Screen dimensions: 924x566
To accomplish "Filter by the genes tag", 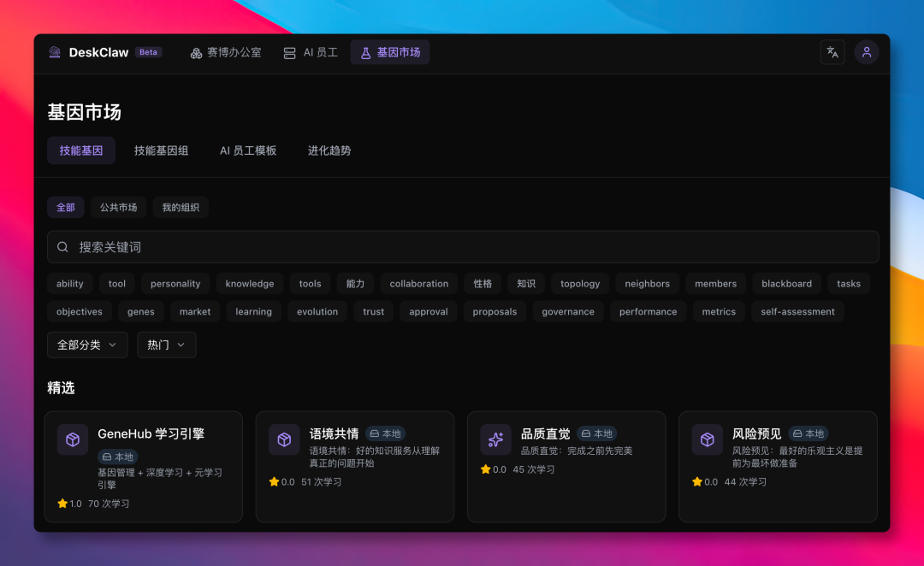I will coord(141,311).
